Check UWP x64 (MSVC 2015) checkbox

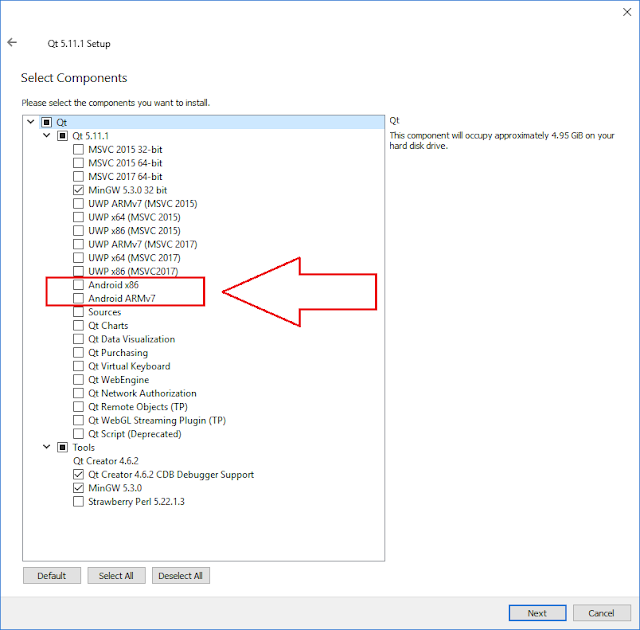click(x=78, y=217)
